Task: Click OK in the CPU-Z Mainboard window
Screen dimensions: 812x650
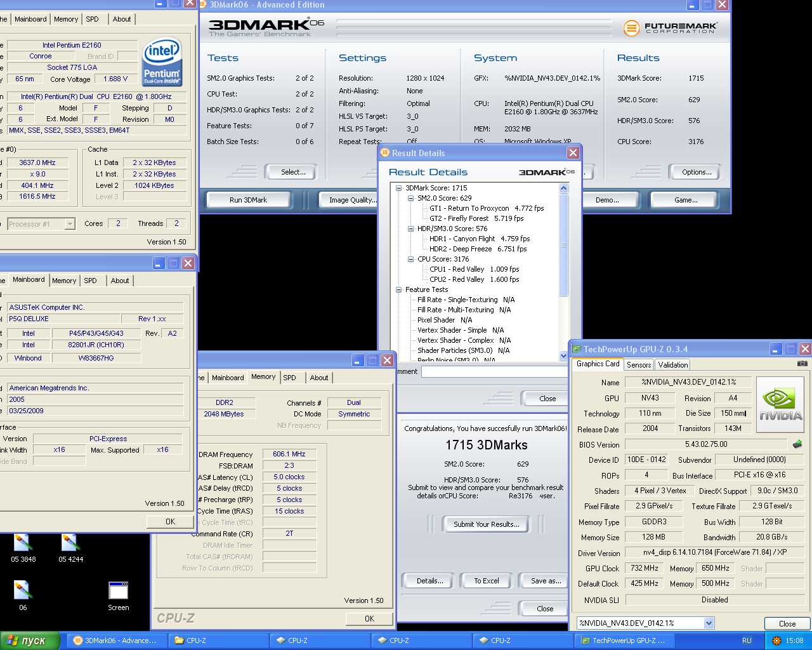Action: (x=170, y=521)
